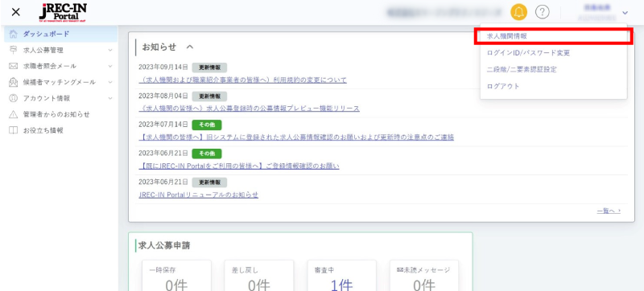Click the 一時保存 0件 card

(176, 276)
